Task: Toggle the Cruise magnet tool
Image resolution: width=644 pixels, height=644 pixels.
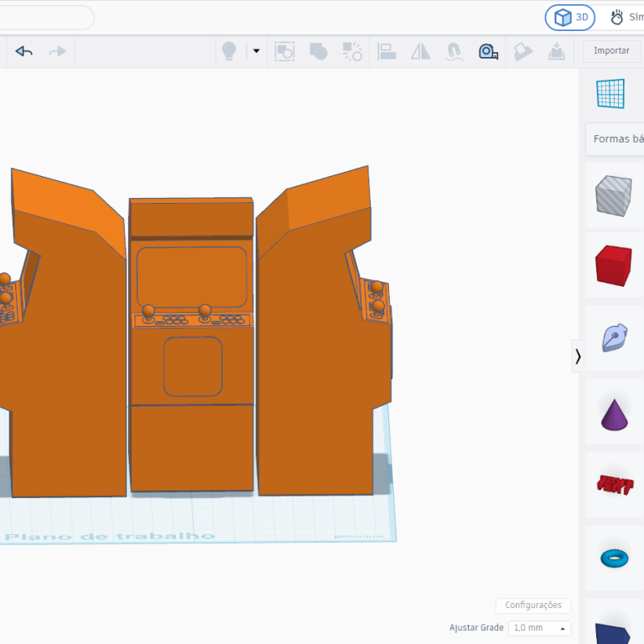Action: tap(454, 52)
